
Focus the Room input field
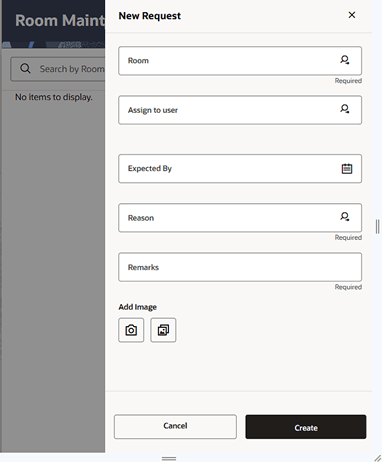(240, 61)
